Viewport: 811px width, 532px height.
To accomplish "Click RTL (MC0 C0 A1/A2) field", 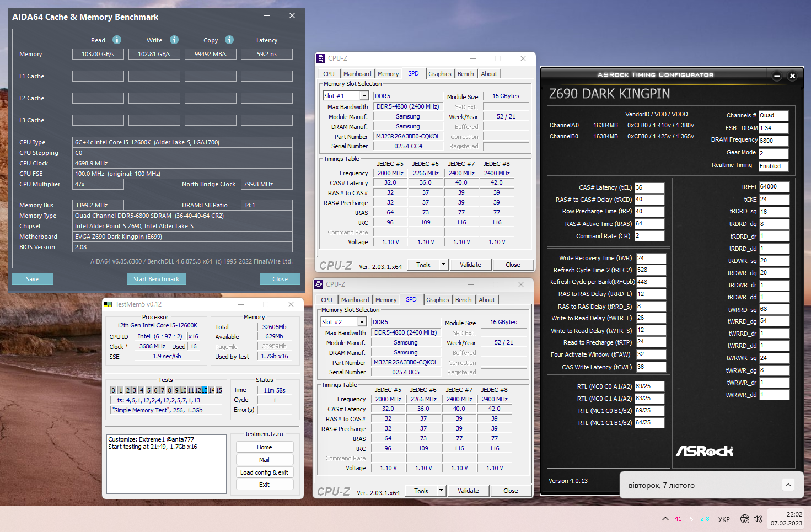I will click(x=649, y=386).
